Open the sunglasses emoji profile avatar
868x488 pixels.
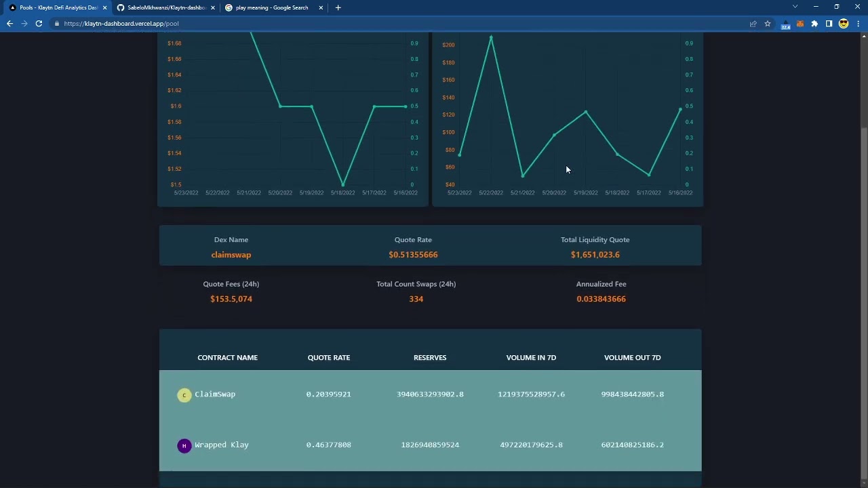(844, 23)
